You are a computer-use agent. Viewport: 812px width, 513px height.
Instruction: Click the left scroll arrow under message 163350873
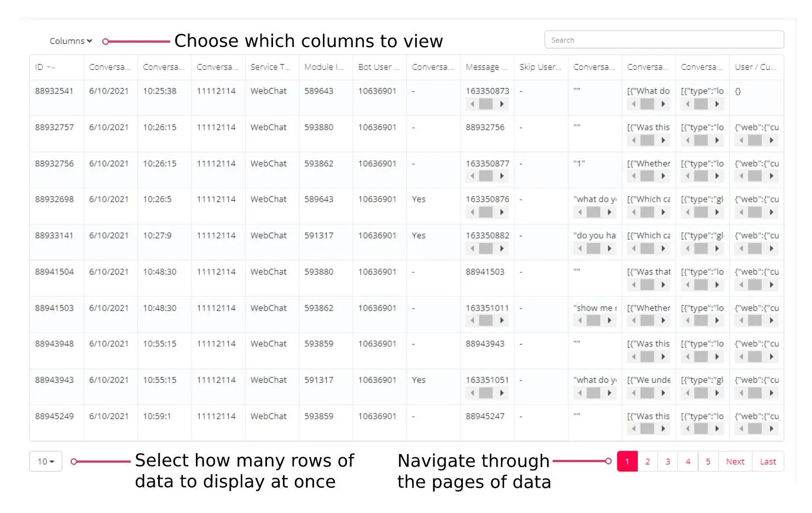pos(472,104)
